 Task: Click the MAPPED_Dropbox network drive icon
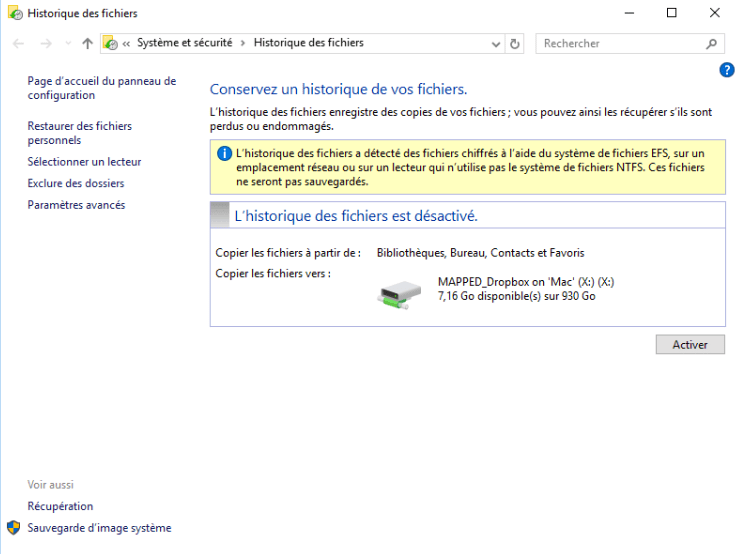tap(399, 290)
